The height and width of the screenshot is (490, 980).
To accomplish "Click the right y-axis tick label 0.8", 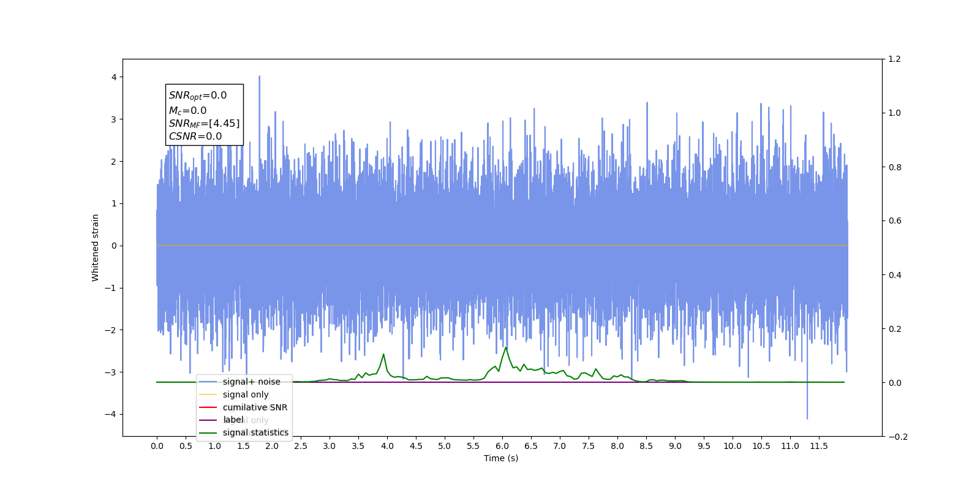I will click(x=895, y=167).
